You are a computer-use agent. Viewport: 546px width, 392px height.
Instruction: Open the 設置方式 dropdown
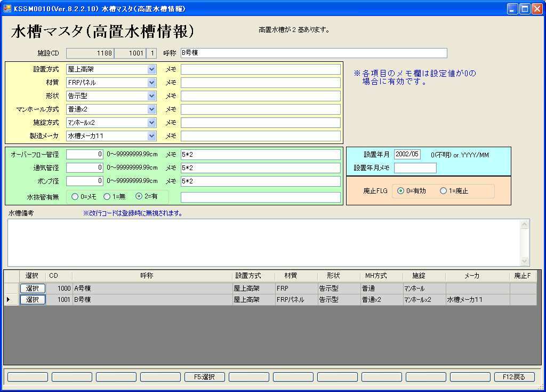tap(152, 69)
